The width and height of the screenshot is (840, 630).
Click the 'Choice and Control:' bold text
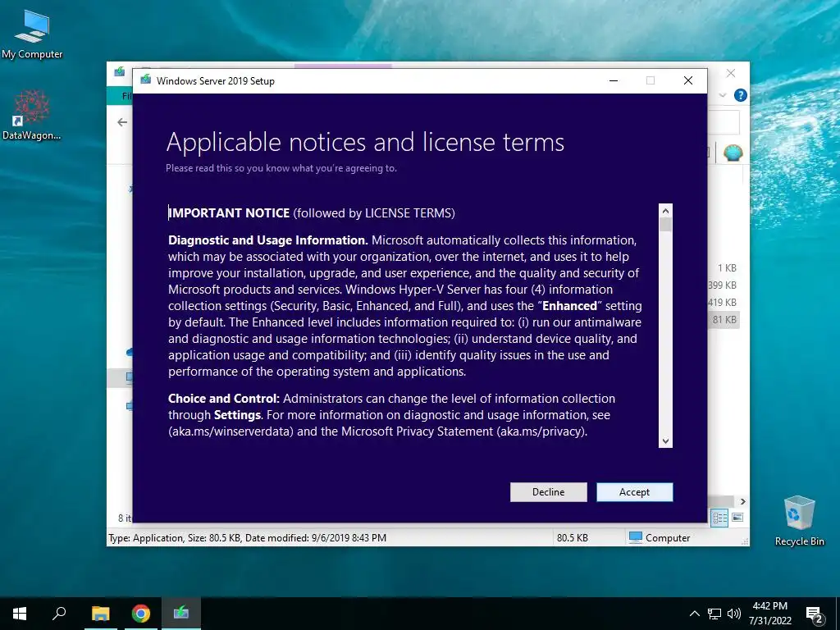(224, 399)
